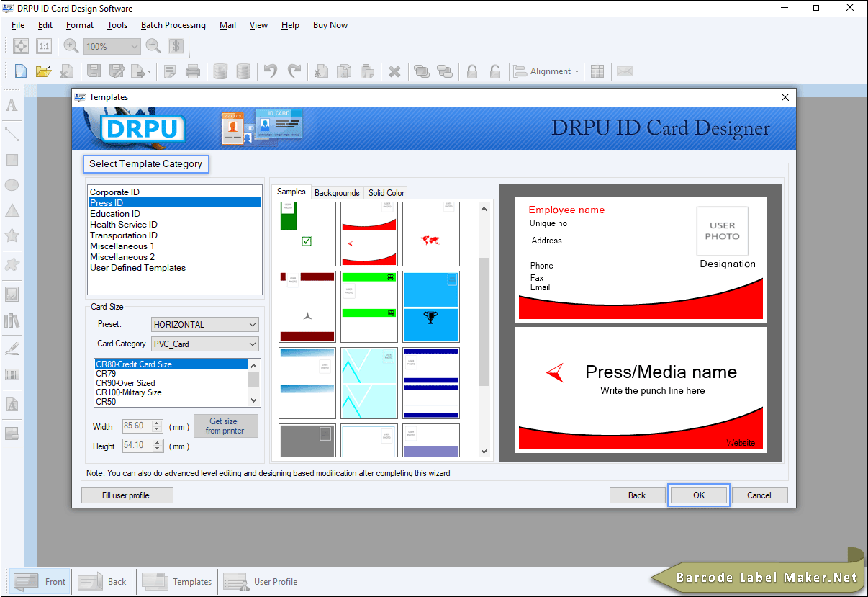Increase the Height value with up arrow

pos(158,442)
